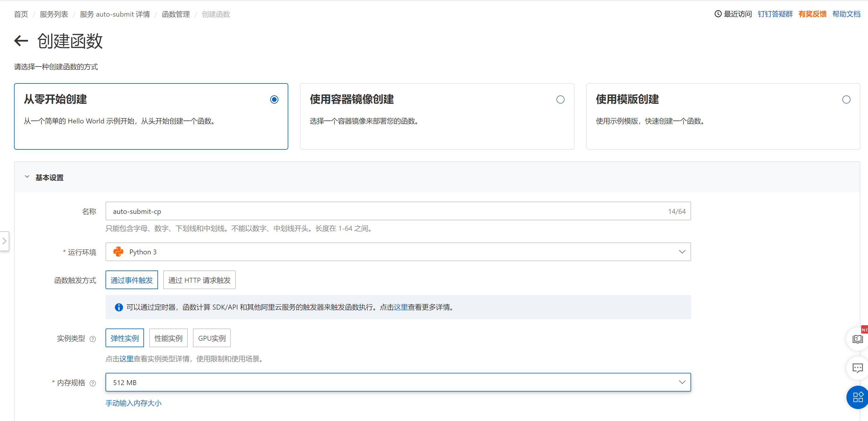
Task: Go to 首页 breadcrumb
Action: coord(21,14)
